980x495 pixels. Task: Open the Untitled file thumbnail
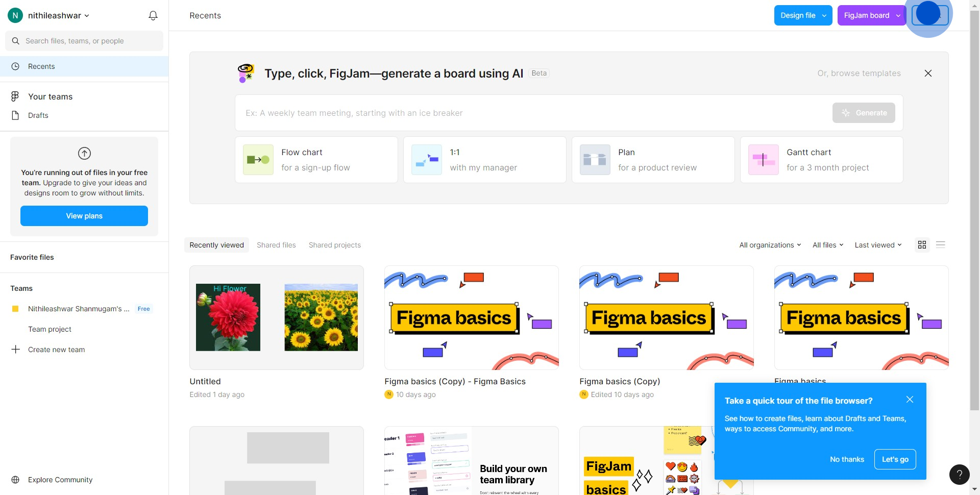pyautogui.click(x=277, y=317)
